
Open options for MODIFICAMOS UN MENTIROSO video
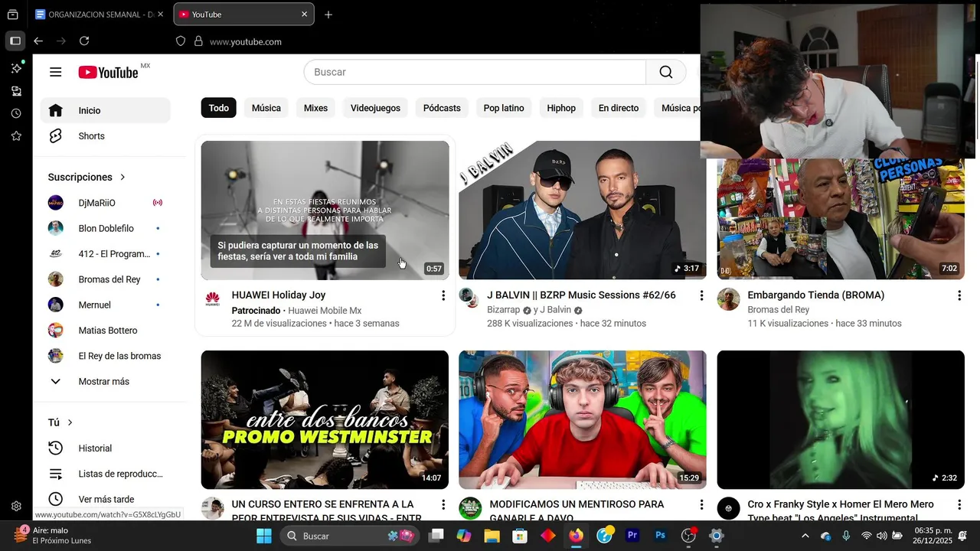701,505
